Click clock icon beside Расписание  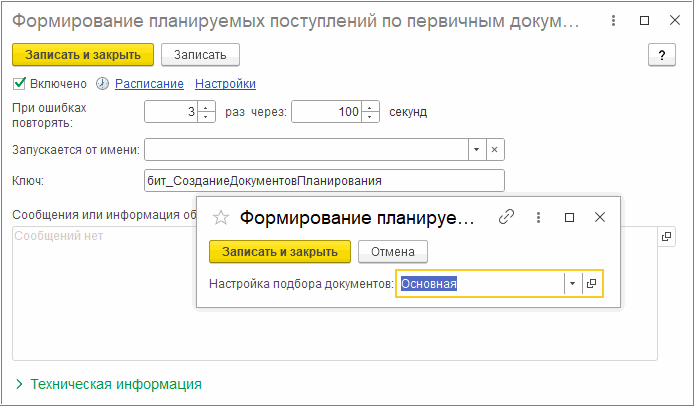(x=102, y=84)
